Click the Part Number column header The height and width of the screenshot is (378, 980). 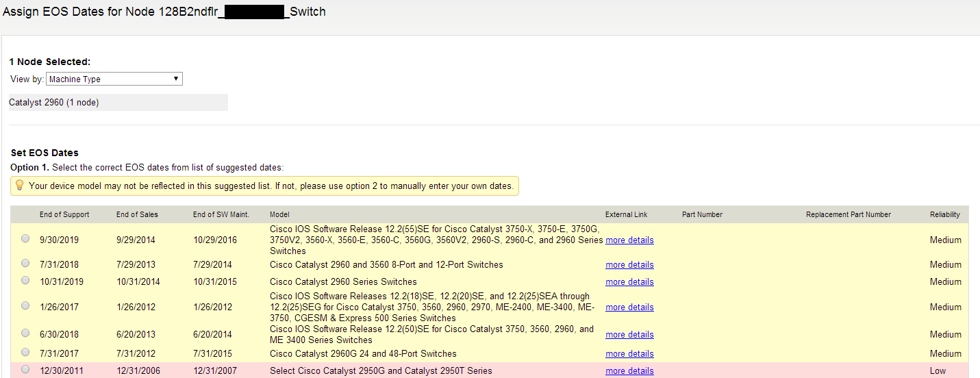coord(702,214)
